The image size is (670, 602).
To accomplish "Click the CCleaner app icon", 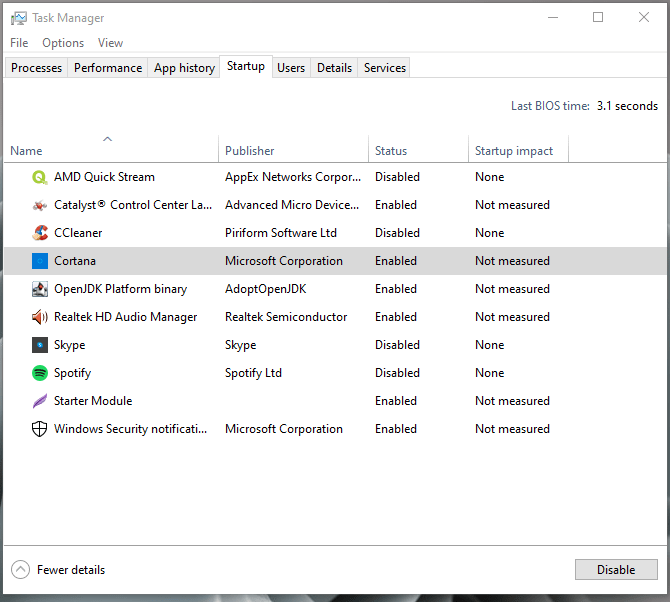I will coord(40,233).
